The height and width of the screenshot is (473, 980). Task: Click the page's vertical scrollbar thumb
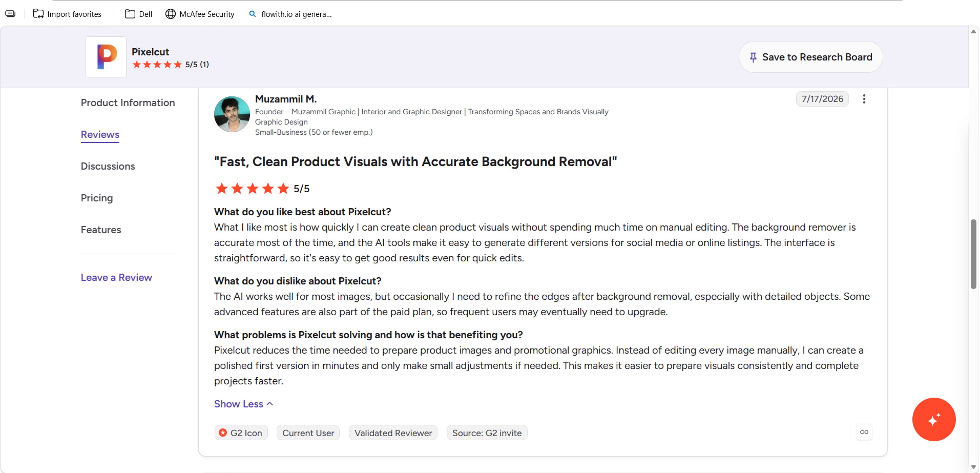coord(973,254)
